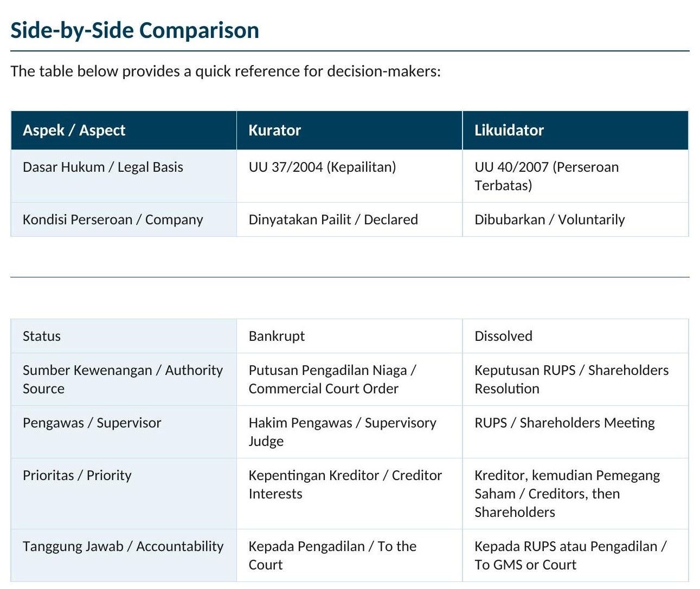The height and width of the screenshot is (589, 700).
Task: Select the Likuidator column header
Action: [x=509, y=131]
